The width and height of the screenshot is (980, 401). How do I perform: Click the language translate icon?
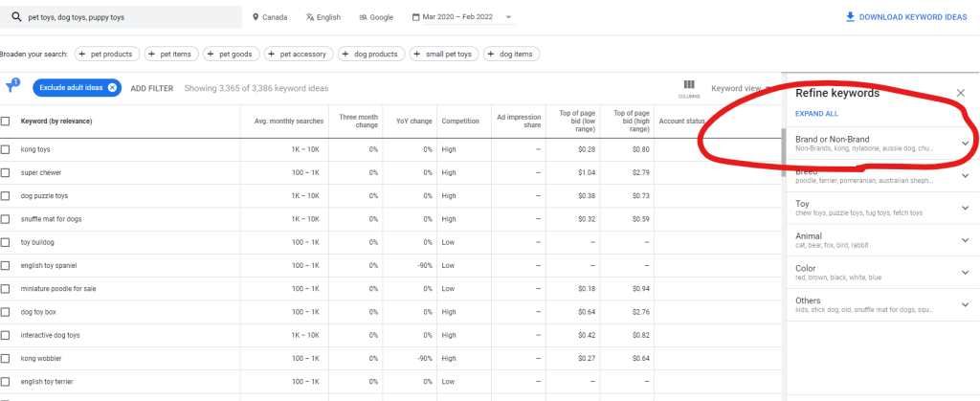pos(310,17)
